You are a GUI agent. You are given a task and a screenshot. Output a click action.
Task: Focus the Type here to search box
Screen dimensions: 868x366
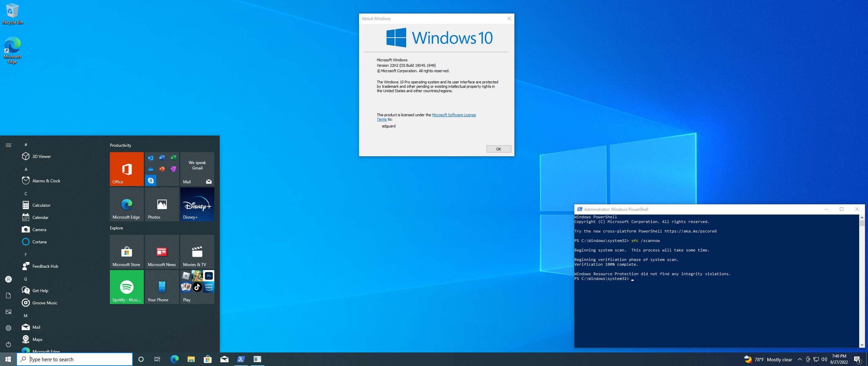(75, 359)
